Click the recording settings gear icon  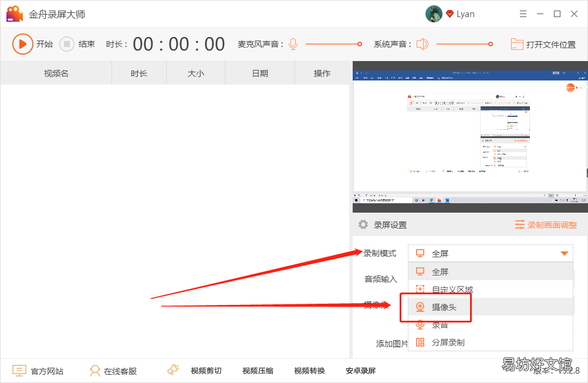pyautogui.click(x=363, y=225)
